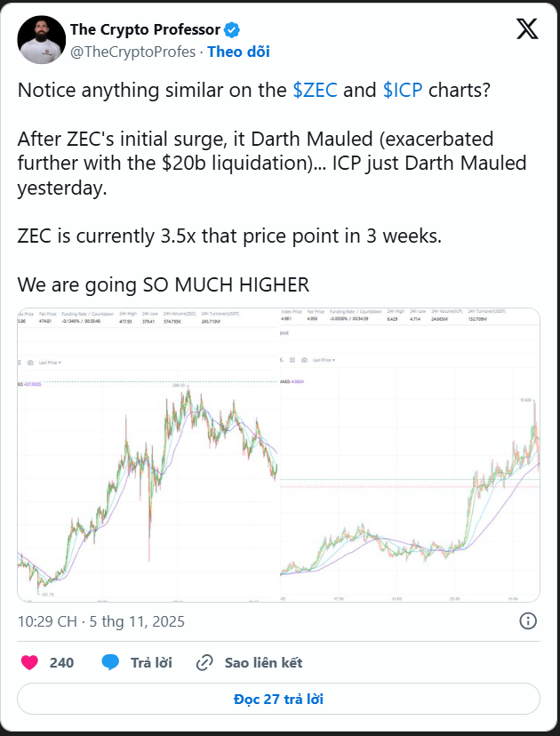
Task: Enlarge the left ZEC chart image
Action: pyautogui.click(x=148, y=455)
